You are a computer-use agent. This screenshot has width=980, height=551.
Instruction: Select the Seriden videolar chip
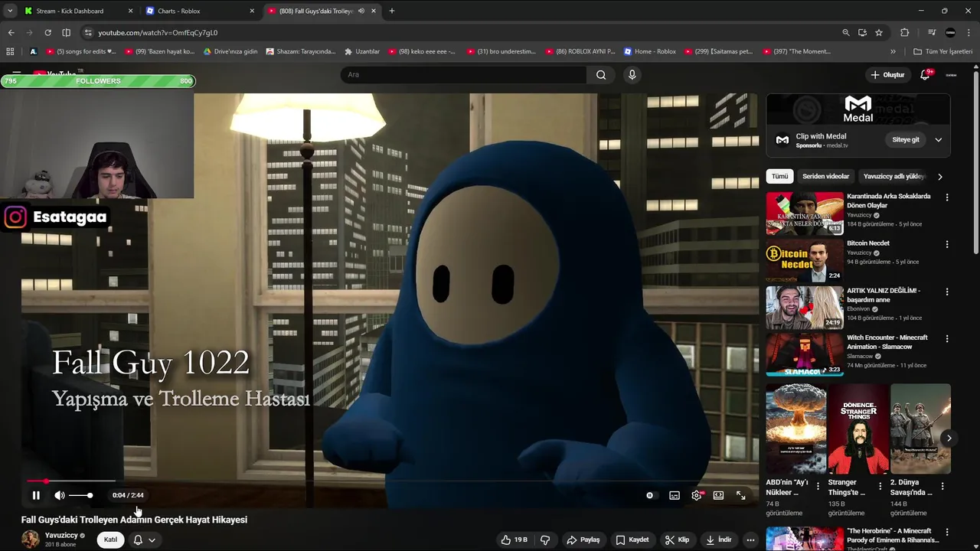825,176
